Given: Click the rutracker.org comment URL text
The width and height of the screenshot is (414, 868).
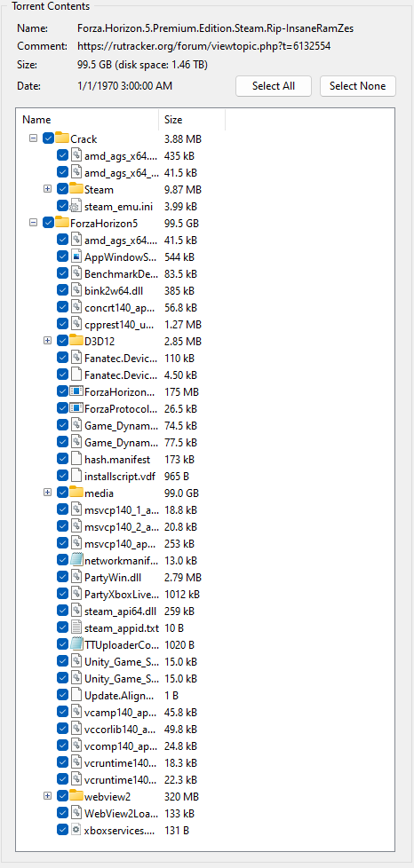Looking at the screenshot, I should coord(204,46).
